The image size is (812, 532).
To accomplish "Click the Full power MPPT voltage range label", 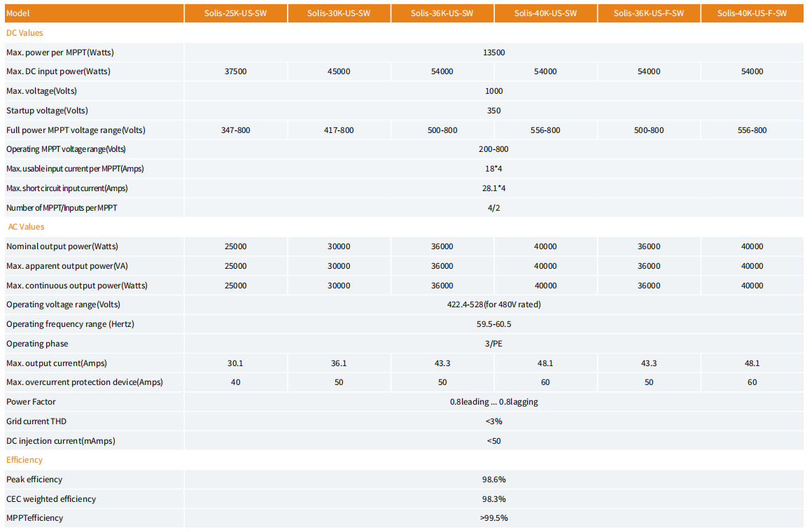I will click(x=76, y=130).
